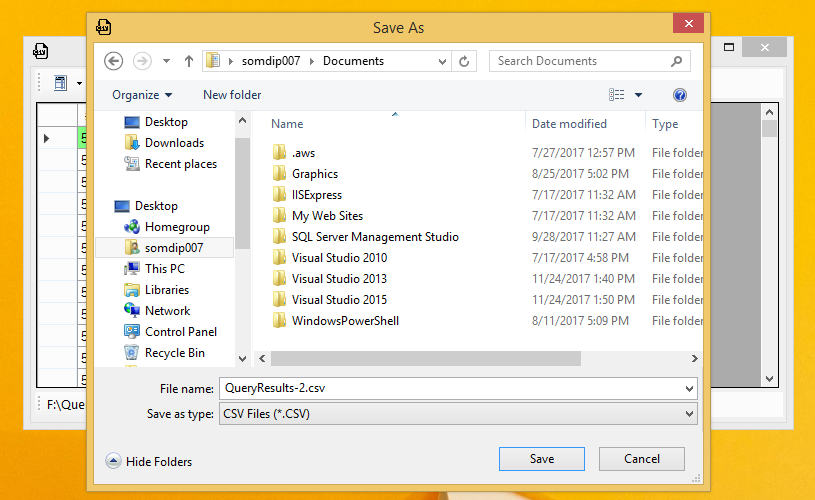Select the WindowsPowerShell folder
Viewport: 815px width, 500px height.
[346, 321]
